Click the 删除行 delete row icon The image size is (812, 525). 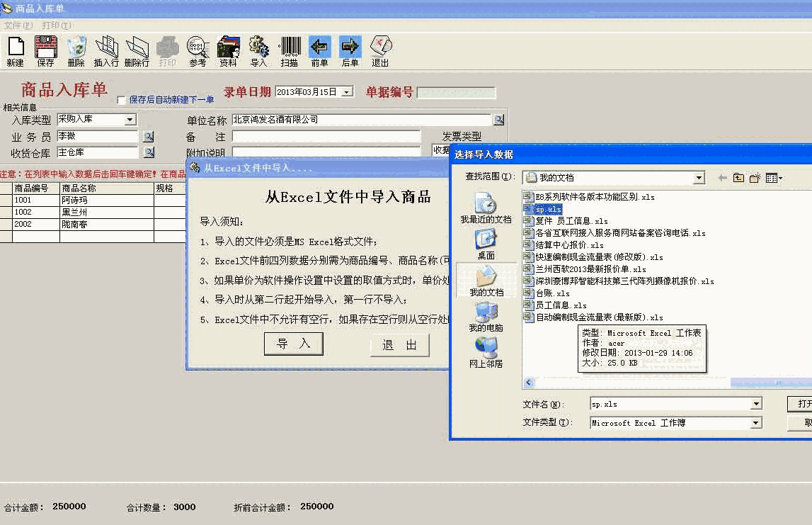click(137, 50)
